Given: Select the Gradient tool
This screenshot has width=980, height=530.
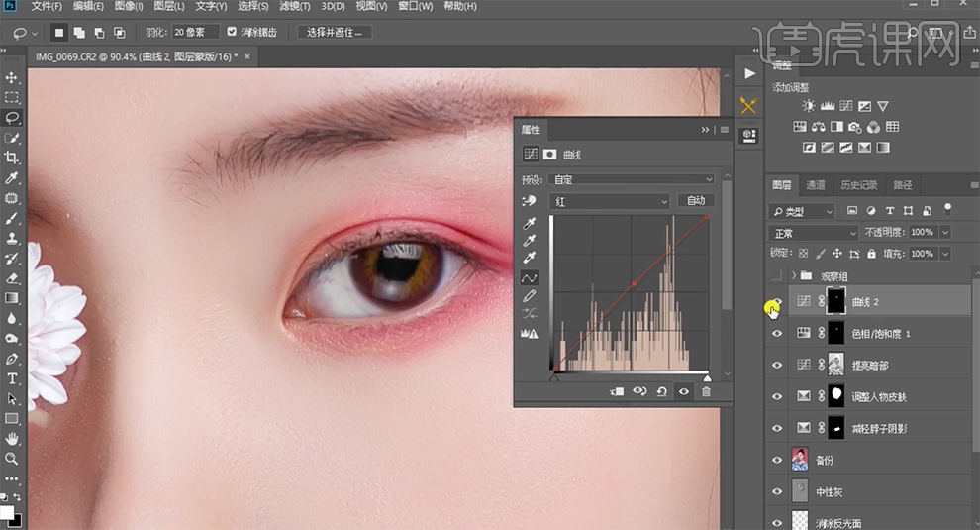Looking at the screenshot, I should [11, 298].
